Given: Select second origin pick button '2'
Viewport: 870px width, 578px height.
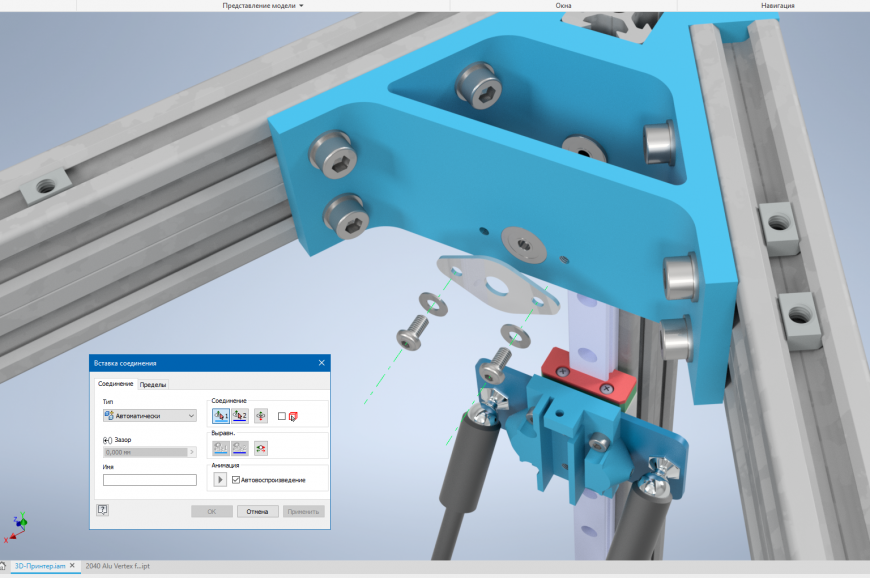Looking at the screenshot, I should click(x=240, y=415).
